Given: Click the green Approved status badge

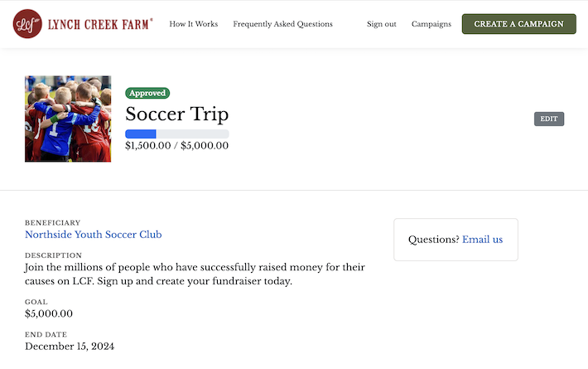Looking at the screenshot, I should click(x=147, y=93).
